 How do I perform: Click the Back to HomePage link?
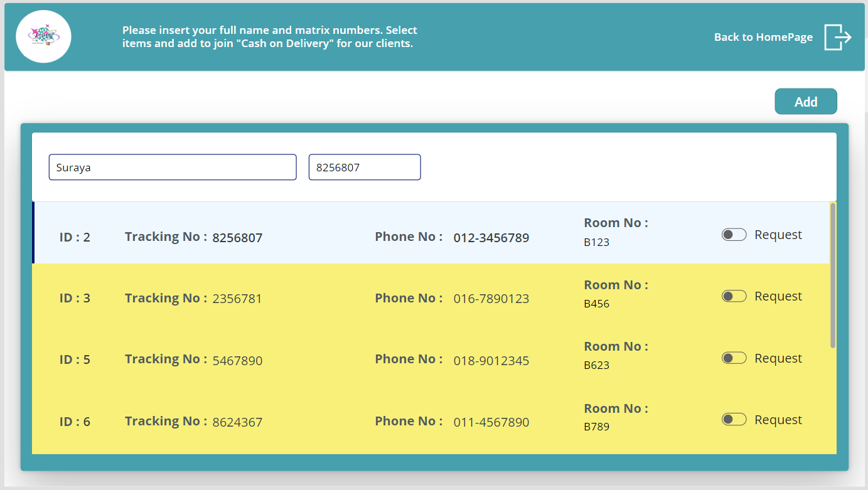763,37
